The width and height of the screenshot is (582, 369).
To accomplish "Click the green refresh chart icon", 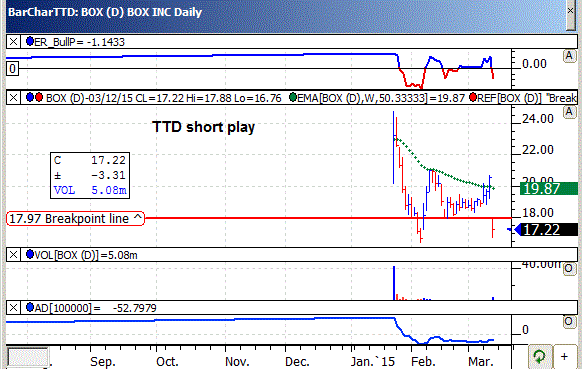I will [x=540, y=357].
